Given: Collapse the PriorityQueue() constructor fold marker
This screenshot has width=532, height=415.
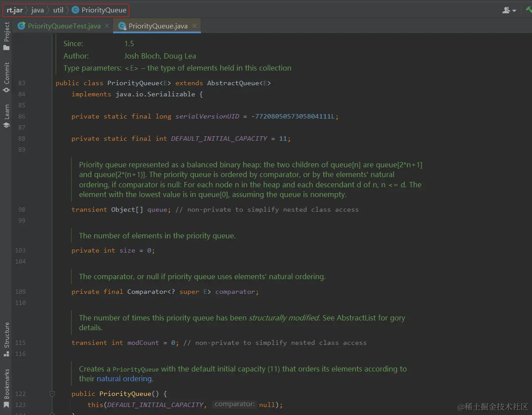Looking at the screenshot, I should click(52, 394).
